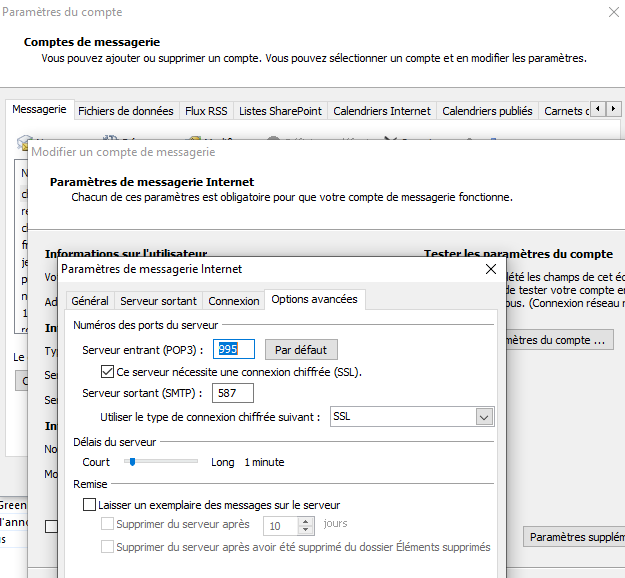Click the POP3 incoming server port field
This screenshot has width=625, height=578.
(234, 349)
